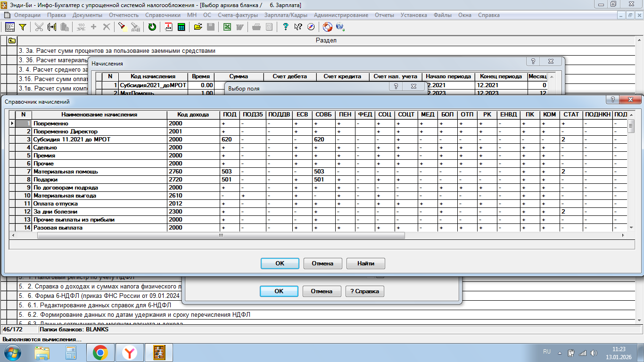Viewport: 644px width, 362px height.
Task: Open the Зарплата/Кадры menu
Action: [x=286, y=15]
